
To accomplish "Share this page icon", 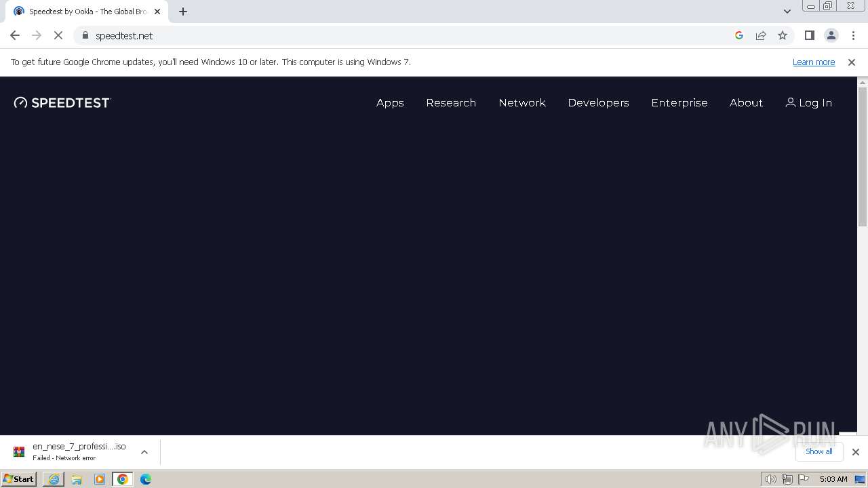I will [x=761, y=35].
